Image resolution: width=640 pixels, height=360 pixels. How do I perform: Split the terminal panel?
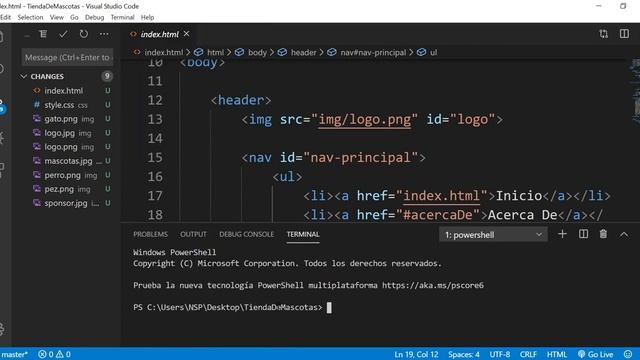tap(583, 234)
